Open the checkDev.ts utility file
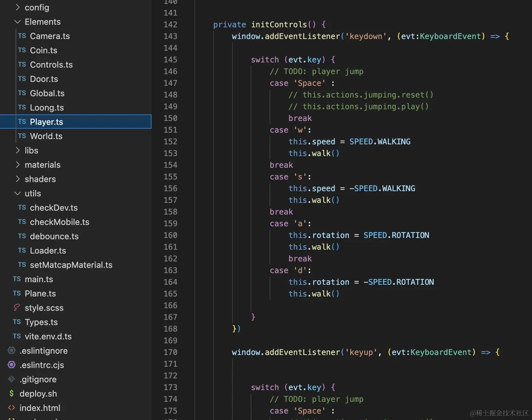 click(54, 208)
